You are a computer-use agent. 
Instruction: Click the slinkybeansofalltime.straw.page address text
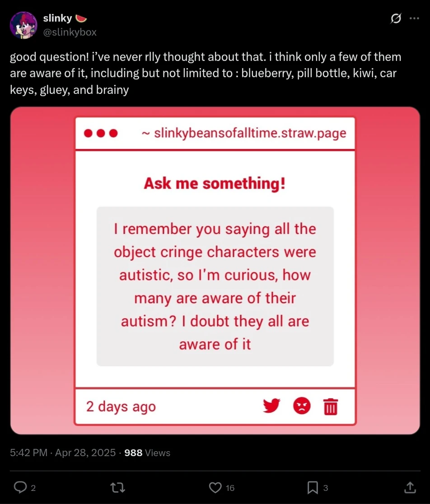coord(250,134)
